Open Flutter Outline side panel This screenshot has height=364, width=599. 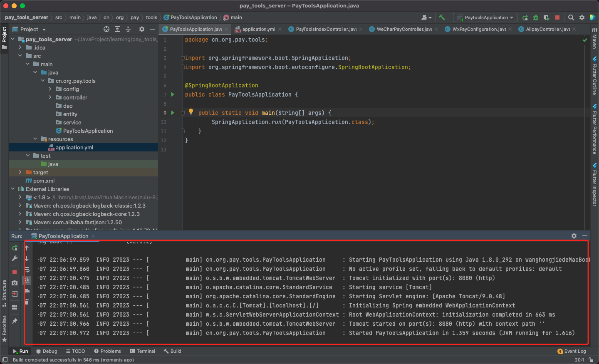(594, 75)
